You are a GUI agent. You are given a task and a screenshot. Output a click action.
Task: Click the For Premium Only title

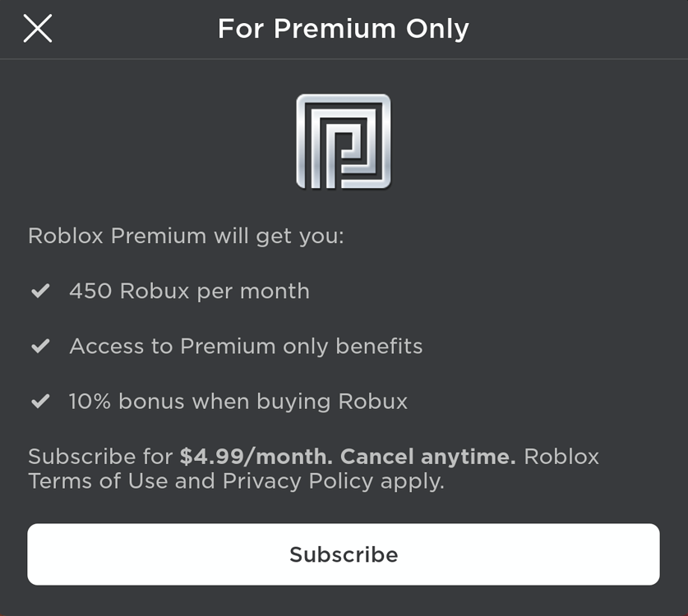(344, 28)
